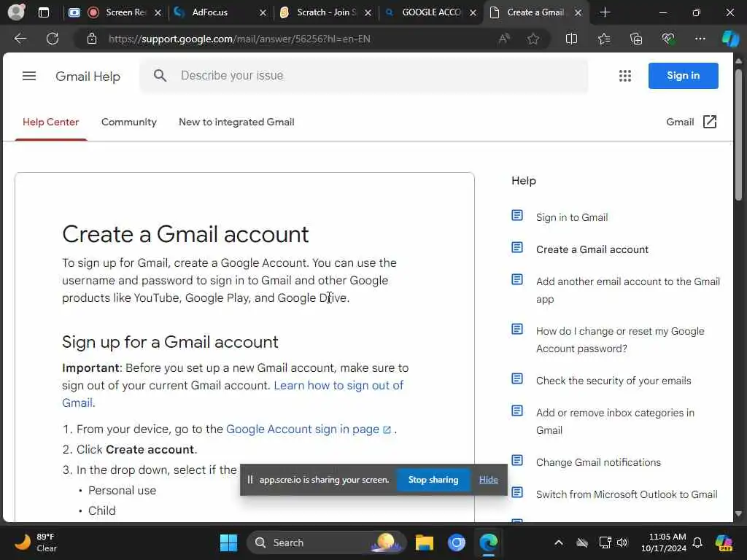Click the taskbar Search box

[327, 542]
